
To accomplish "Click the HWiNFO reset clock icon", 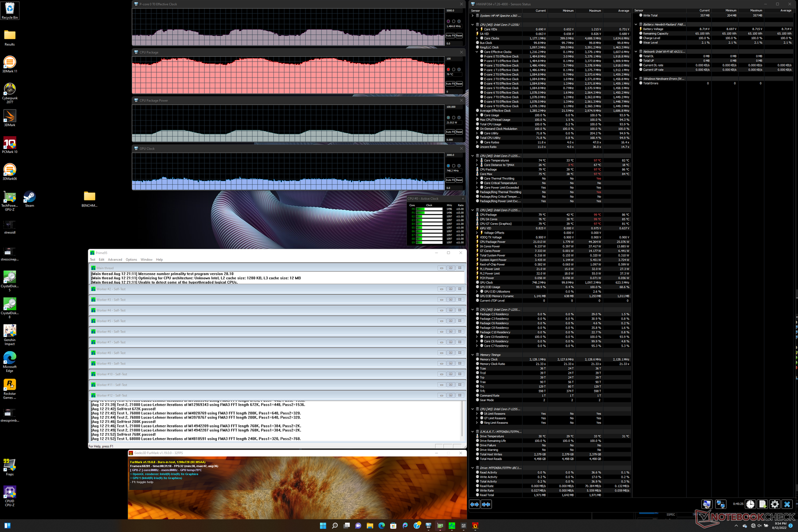I will tap(750, 505).
